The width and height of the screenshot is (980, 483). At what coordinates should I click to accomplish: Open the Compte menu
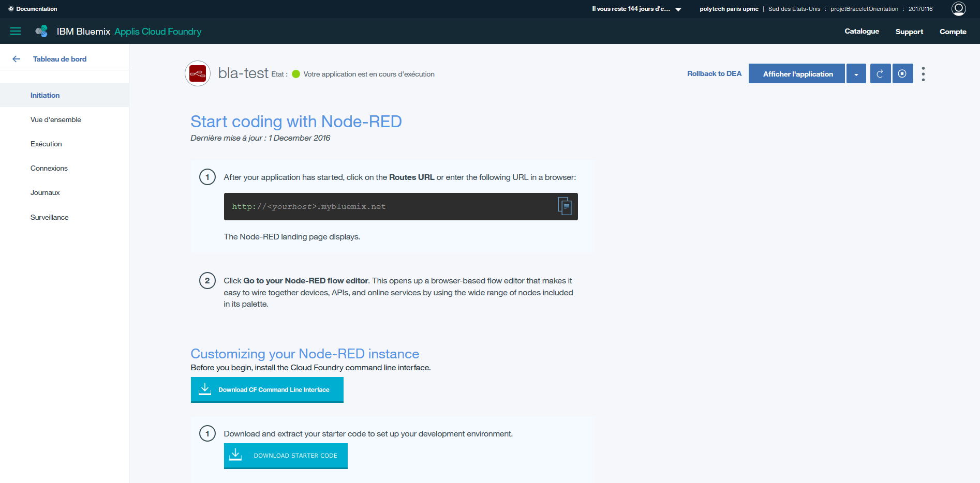(953, 32)
